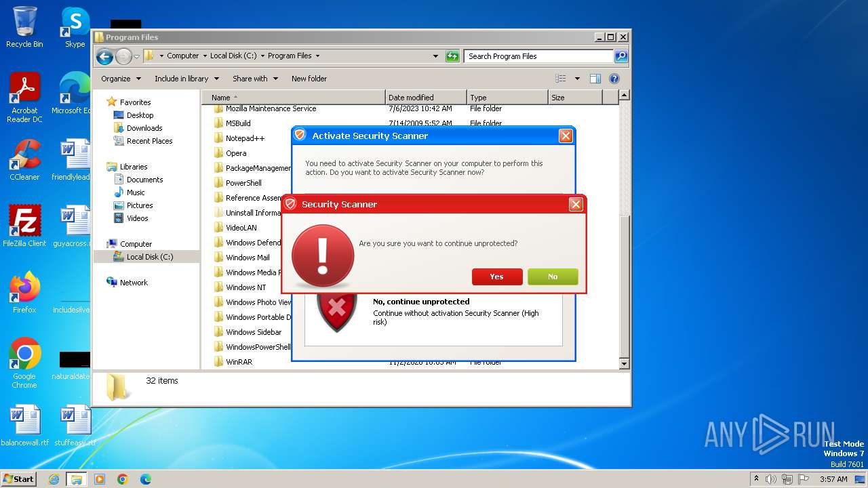The width and height of the screenshot is (868, 488).
Task: Sort by Name column header
Action: 293,98
